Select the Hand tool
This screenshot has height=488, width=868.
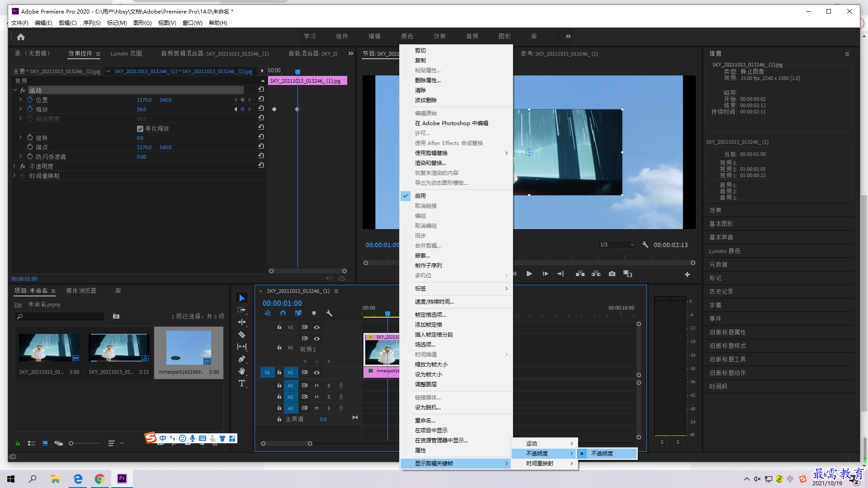pos(242,371)
